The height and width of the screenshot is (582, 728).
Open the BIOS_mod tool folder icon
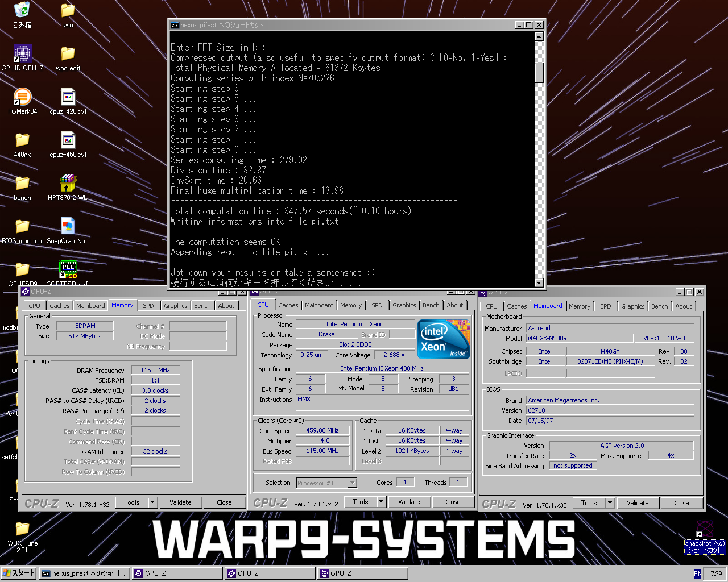click(x=22, y=226)
